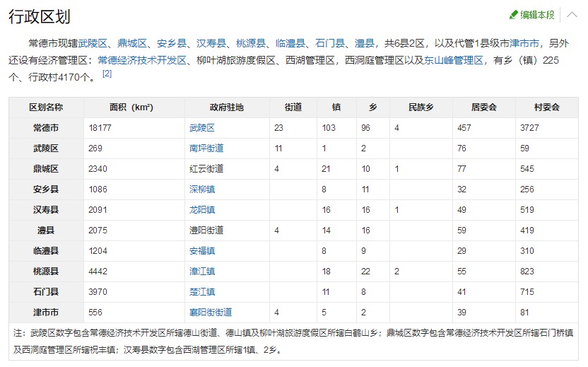Open the 漳江镇 link in the table
The image size is (588, 367).
(x=202, y=272)
